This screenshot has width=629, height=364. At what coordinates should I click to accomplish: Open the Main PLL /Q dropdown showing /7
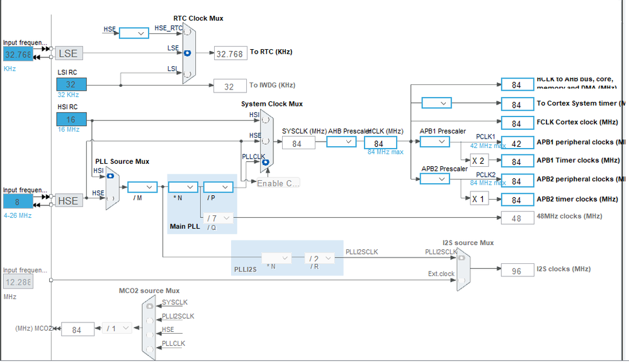pos(218,218)
